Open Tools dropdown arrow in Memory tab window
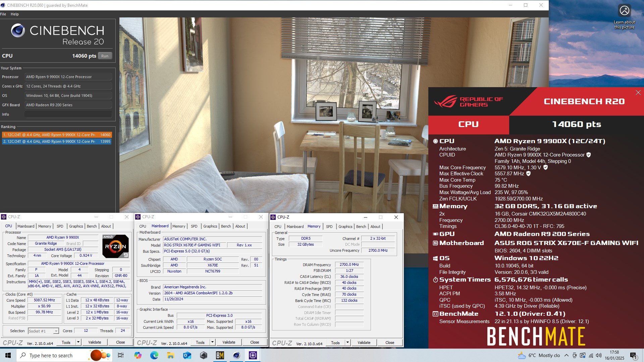This screenshot has height=362, width=644. pyautogui.click(x=347, y=343)
